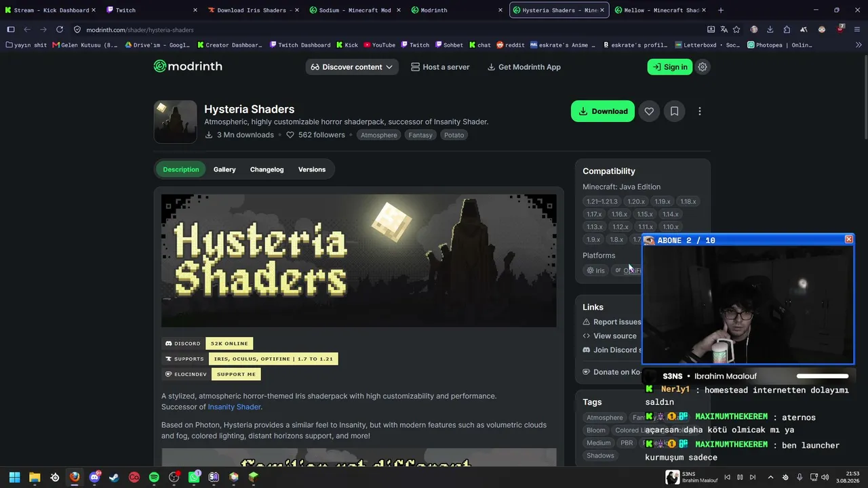Open the Gallery tab
The image size is (868, 488).
click(x=224, y=169)
